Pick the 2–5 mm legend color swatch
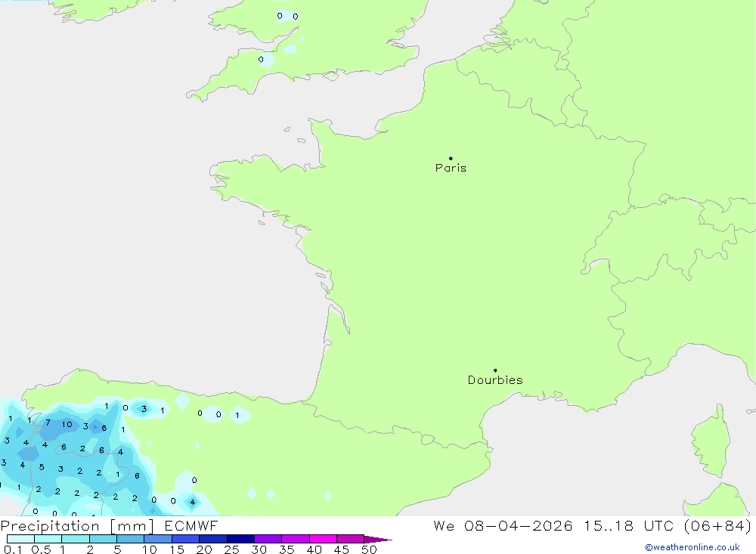Screen dimensions: 756x554 (x=103, y=539)
